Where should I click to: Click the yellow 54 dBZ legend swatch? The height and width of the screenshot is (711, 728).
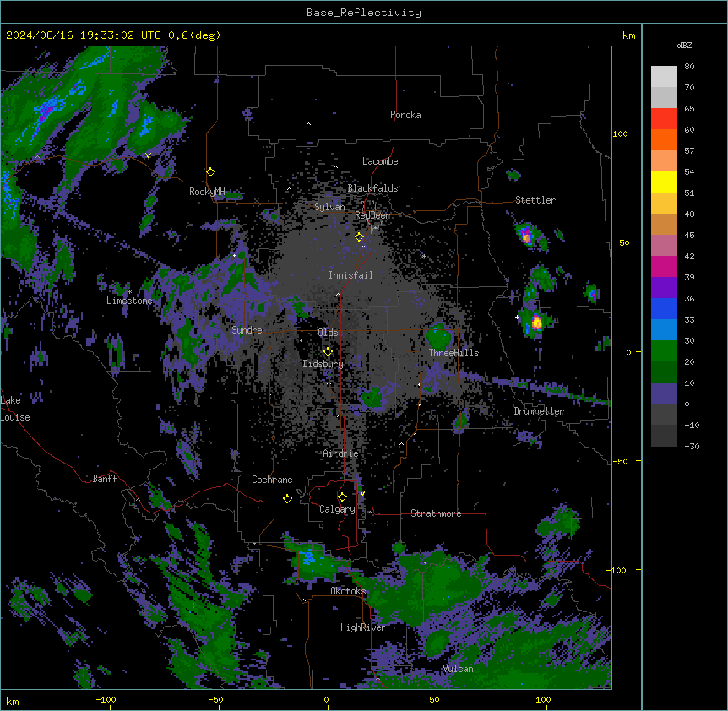[664, 182]
